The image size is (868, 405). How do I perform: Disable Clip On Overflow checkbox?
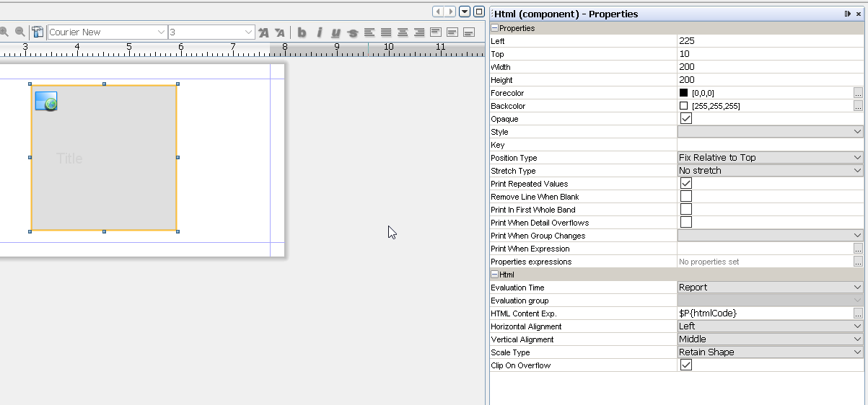click(686, 365)
